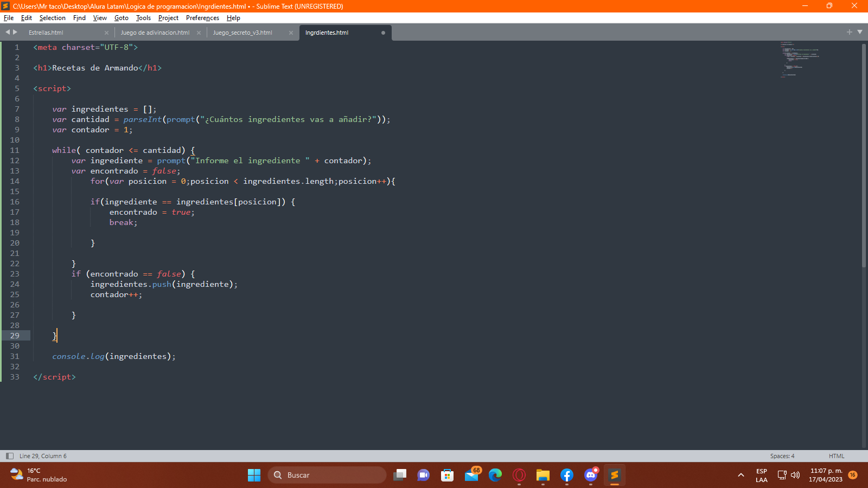The image size is (868, 488).
Task: Close the Juego de adivinacion.html tab
Action: [199, 33]
